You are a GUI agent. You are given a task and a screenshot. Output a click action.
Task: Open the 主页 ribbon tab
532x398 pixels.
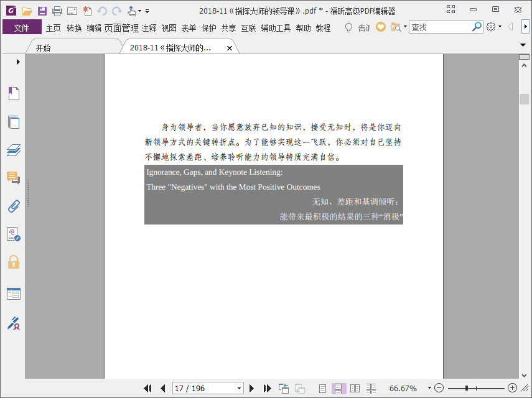point(54,28)
